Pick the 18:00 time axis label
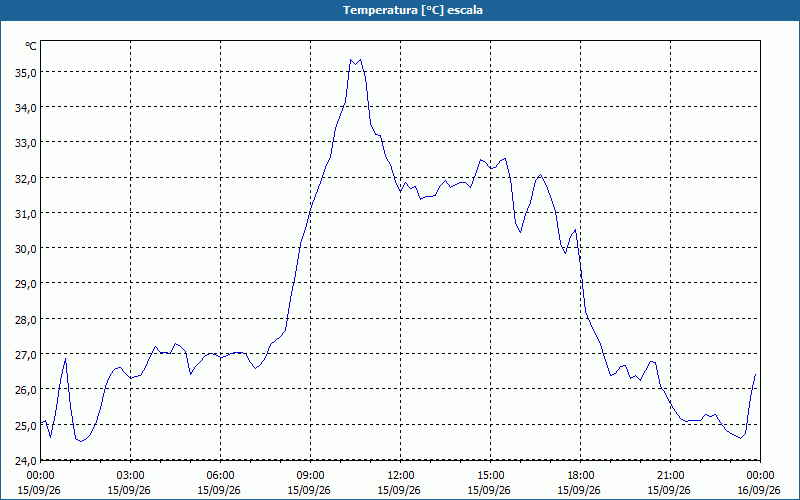Image resolution: width=800 pixels, height=500 pixels. (x=580, y=476)
